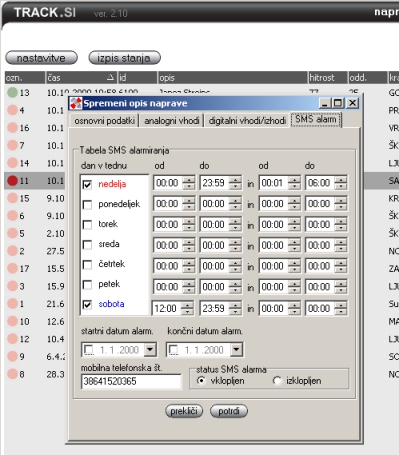Switch to the digitalni vhodi/izhodi tab
Image resolution: width=399 pixels, height=455 pixels.
tap(247, 121)
